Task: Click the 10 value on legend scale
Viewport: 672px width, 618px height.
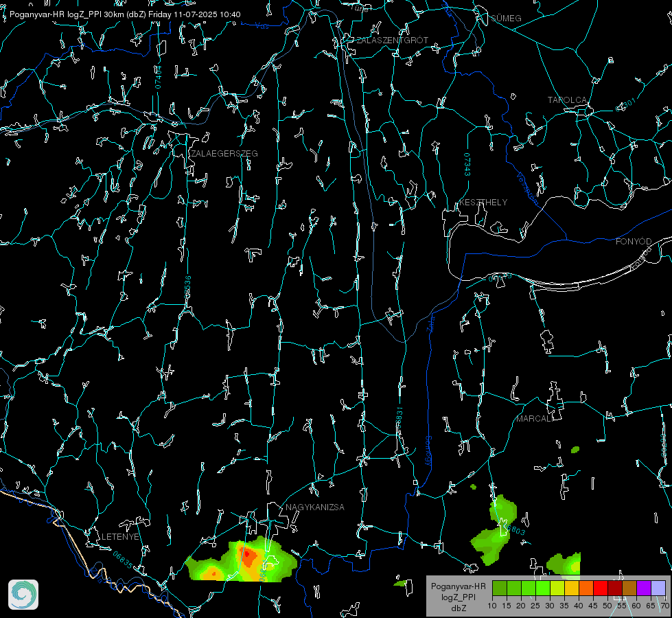Action: [x=492, y=606]
